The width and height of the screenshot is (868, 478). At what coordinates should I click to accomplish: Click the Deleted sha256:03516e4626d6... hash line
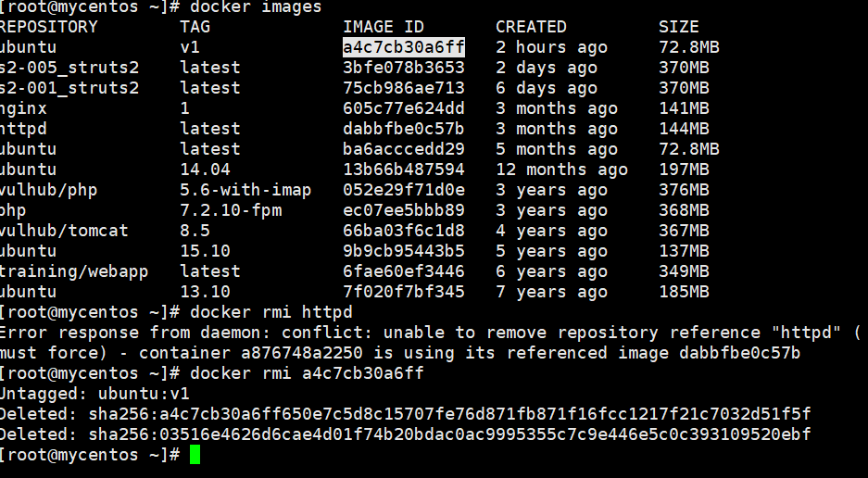[x=405, y=434]
